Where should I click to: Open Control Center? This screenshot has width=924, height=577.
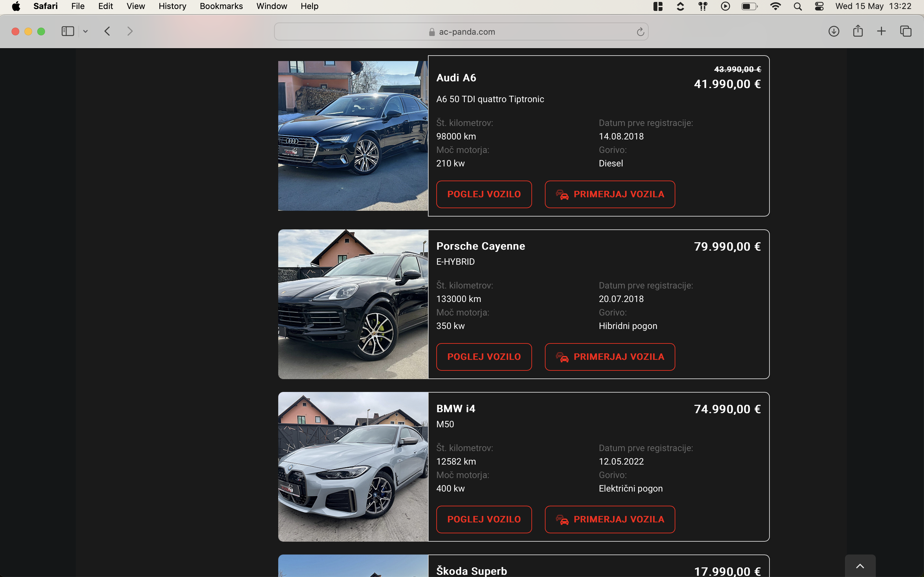coord(819,6)
